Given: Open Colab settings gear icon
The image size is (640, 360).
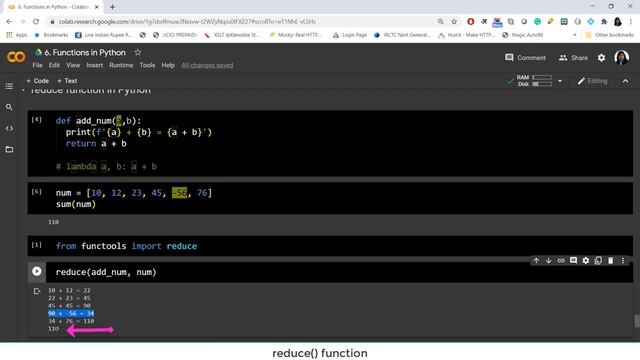Looking at the screenshot, I should (x=601, y=58).
